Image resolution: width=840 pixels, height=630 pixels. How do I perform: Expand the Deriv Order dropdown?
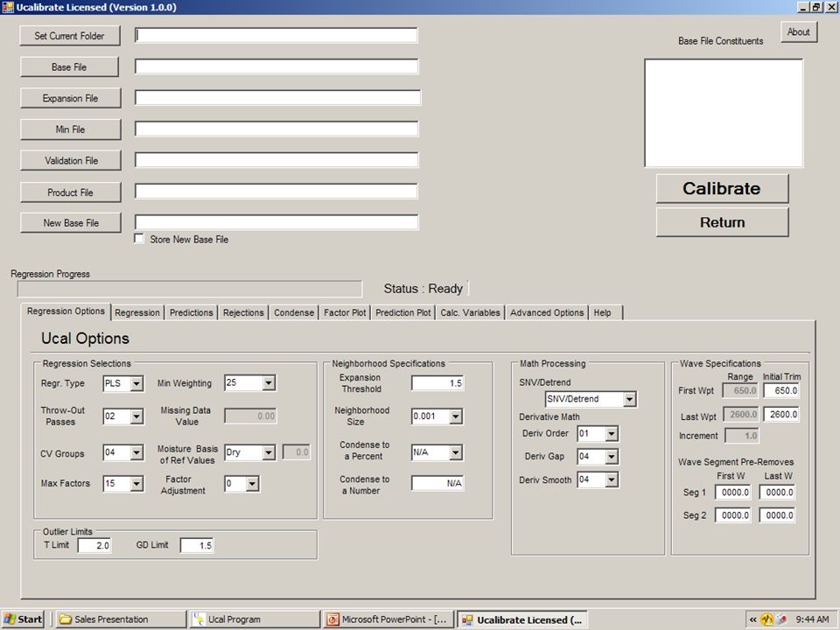coord(612,433)
